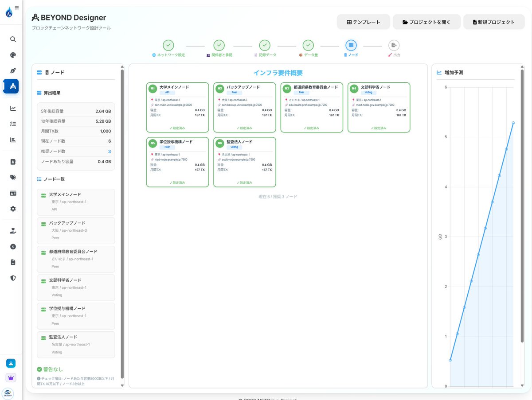Click the インフラ要件概要 heading
Screen dimensions: 532x400
(x=278, y=73)
